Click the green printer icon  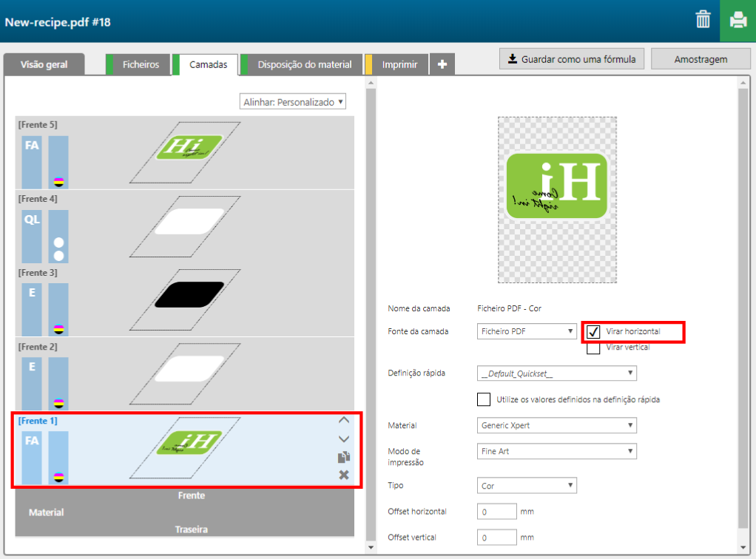tap(738, 21)
